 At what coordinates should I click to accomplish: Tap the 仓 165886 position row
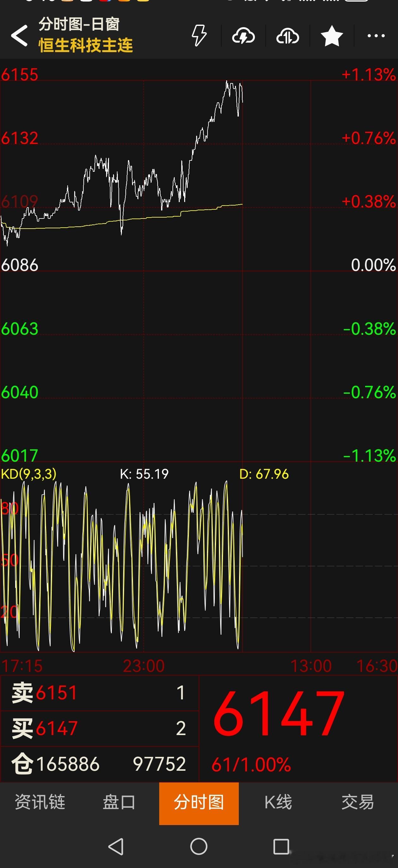coord(99,763)
